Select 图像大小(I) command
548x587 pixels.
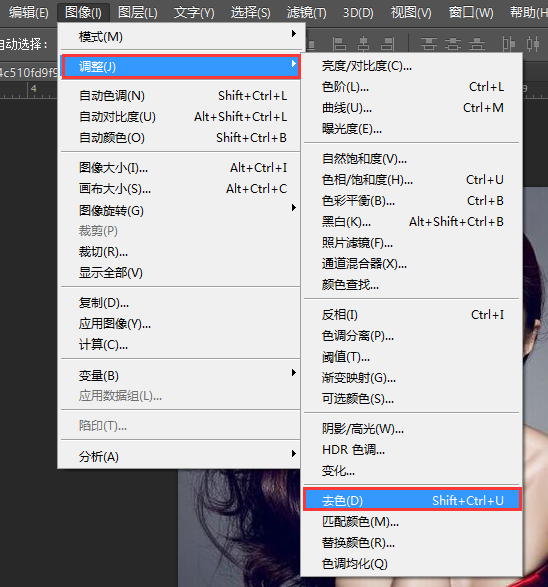[181, 167]
